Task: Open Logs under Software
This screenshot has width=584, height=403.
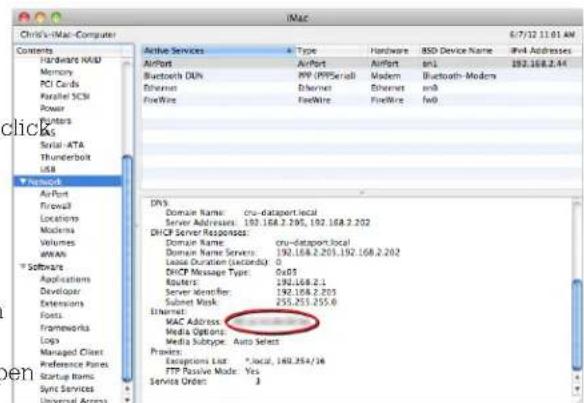Action: click(x=49, y=340)
